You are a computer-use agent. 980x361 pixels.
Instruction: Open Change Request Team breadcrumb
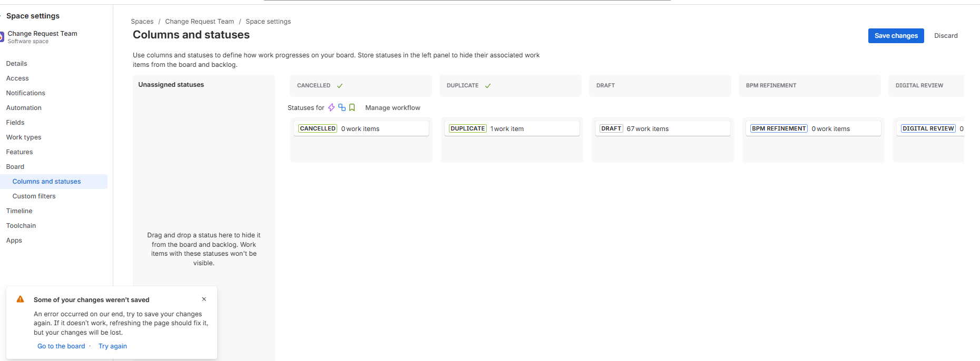[x=199, y=22]
